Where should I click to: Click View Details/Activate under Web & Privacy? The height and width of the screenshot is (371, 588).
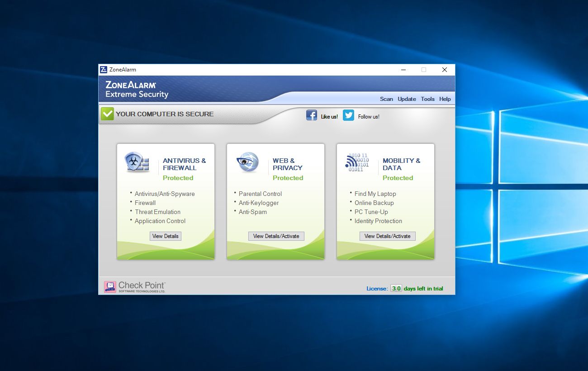click(276, 236)
